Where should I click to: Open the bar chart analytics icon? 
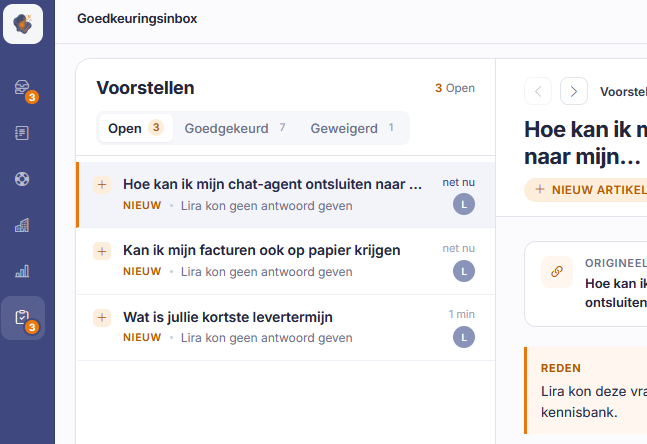(x=22, y=271)
